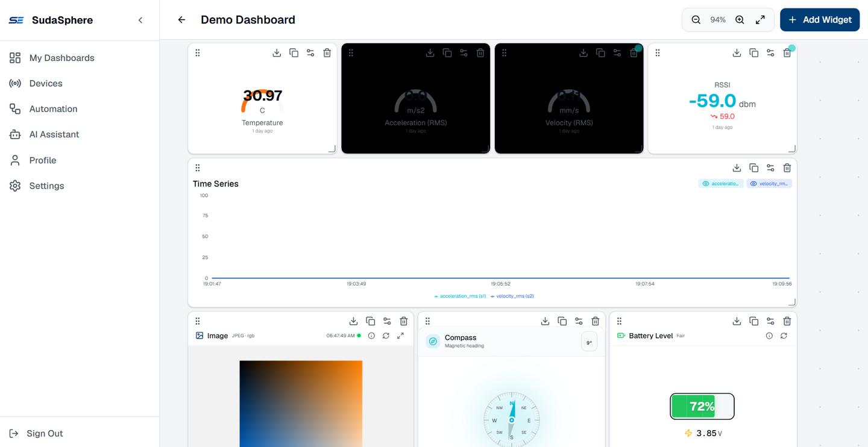Toggle velocity_rm series visibility eye chip
Screen dimensions: 868x447
point(769,184)
